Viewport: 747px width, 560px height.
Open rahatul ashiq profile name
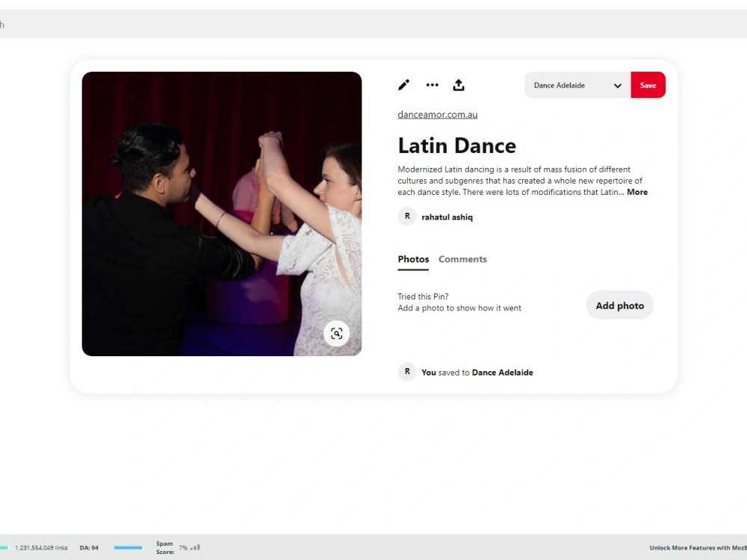tap(447, 217)
